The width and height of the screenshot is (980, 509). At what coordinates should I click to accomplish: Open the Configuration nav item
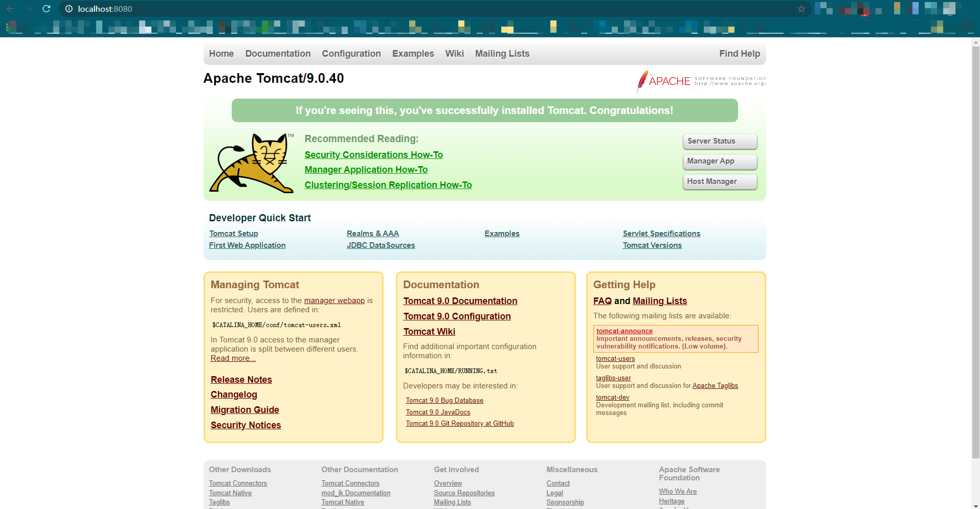[351, 54]
